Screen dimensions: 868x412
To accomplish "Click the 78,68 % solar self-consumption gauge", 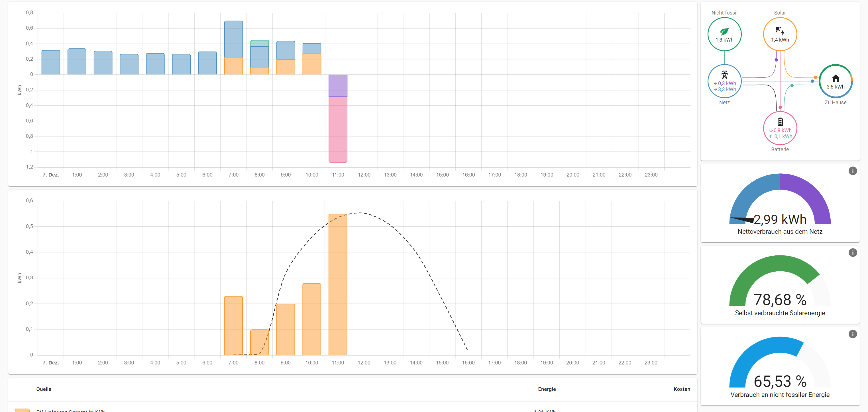I will 780,300.
